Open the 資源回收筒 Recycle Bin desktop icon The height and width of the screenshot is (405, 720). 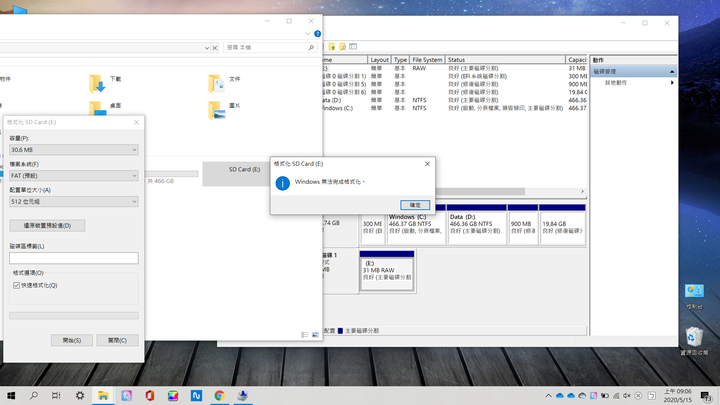(x=694, y=341)
